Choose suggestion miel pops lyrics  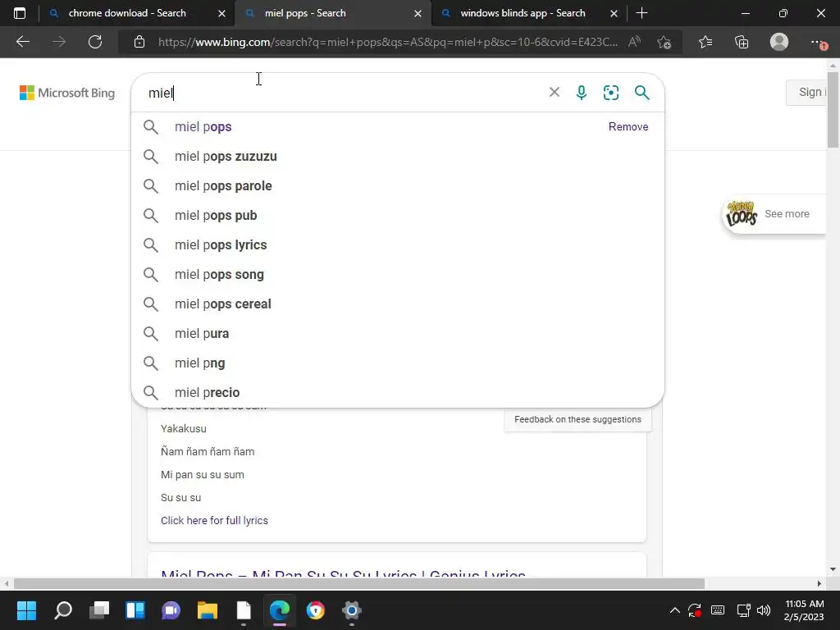(x=398, y=244)
